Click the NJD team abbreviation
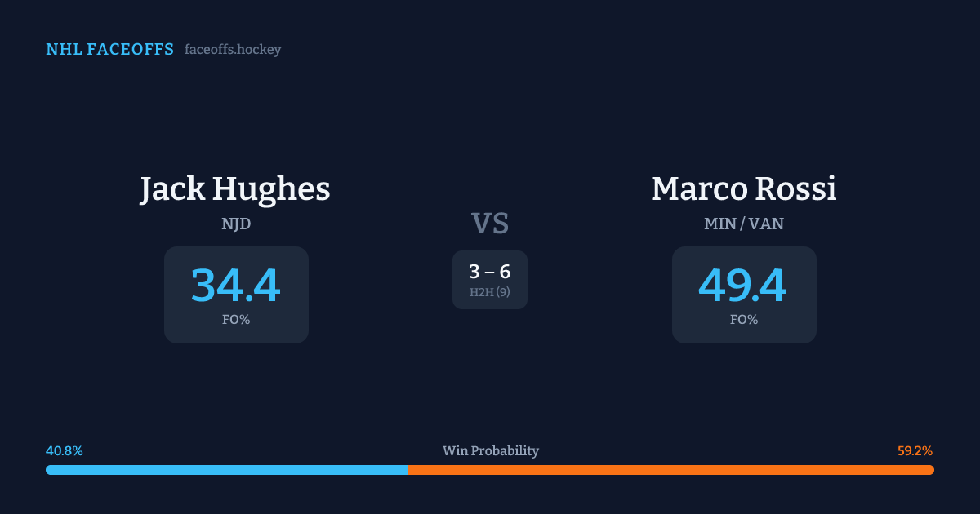This screenshot has width=980, height=514. (236, 224)
